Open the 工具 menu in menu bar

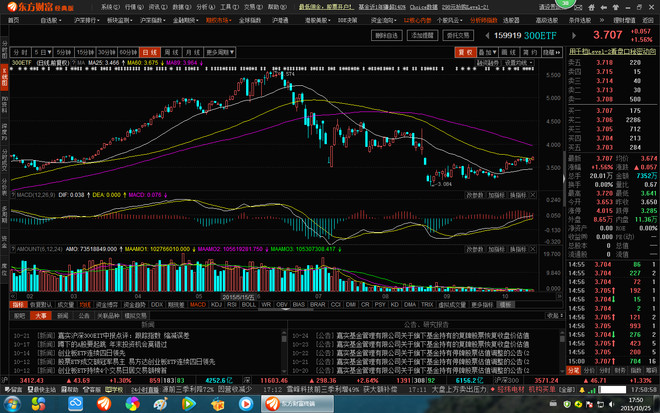click(x=229, y=7)
